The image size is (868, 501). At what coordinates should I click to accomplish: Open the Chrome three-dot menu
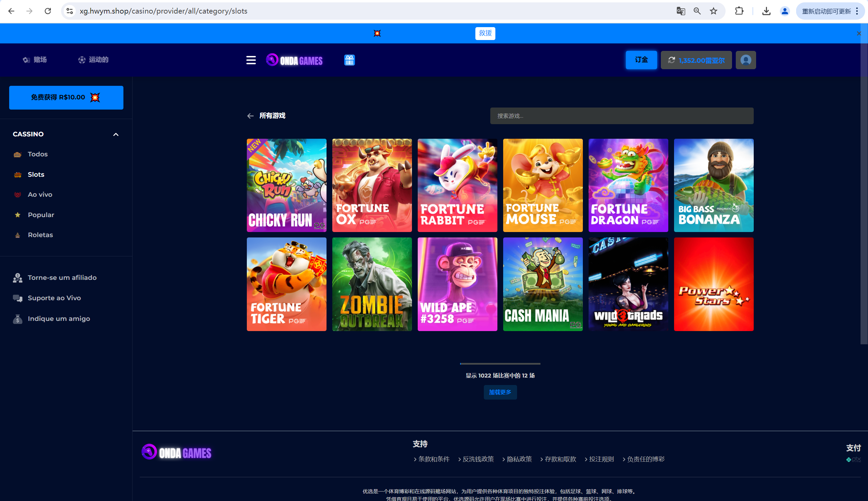coord(857,11)
